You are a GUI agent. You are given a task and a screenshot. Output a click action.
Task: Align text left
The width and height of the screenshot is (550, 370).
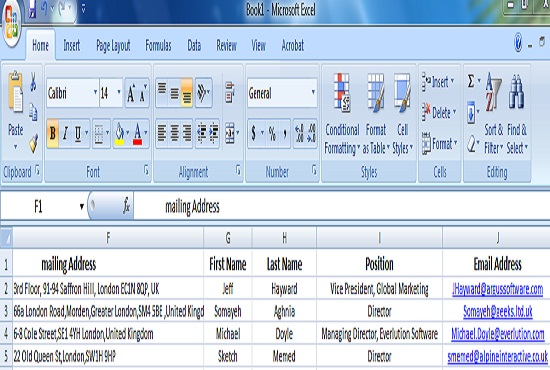pos(162,133)
